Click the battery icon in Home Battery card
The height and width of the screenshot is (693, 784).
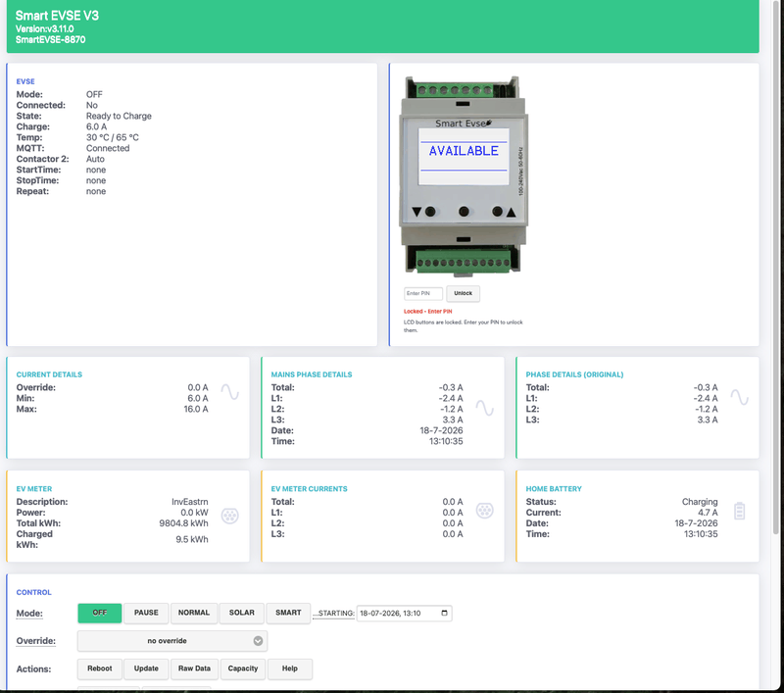[x=740, y=511]
